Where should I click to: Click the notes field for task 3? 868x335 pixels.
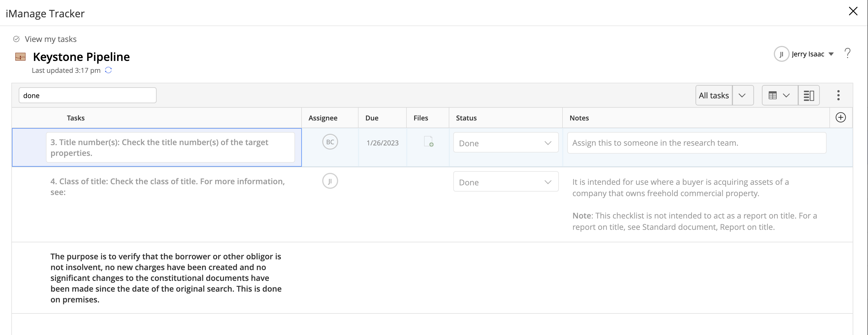tap(696, 143)
